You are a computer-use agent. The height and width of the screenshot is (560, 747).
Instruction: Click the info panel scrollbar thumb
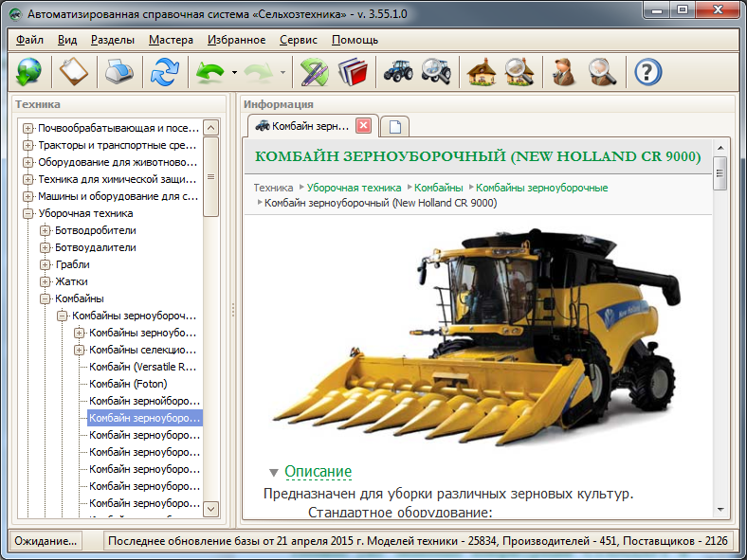(x=720, y=173)
